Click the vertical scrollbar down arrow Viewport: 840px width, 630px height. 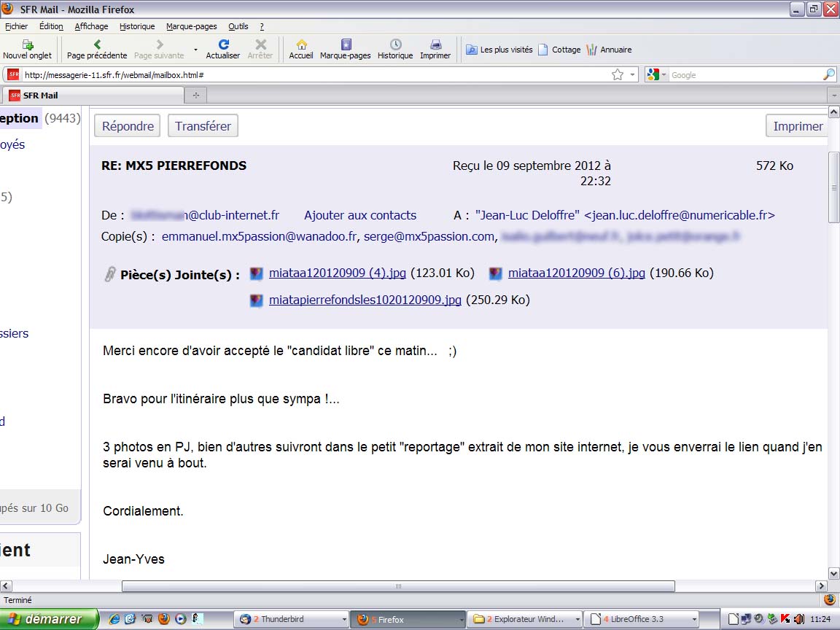click(x=833, y=573)
